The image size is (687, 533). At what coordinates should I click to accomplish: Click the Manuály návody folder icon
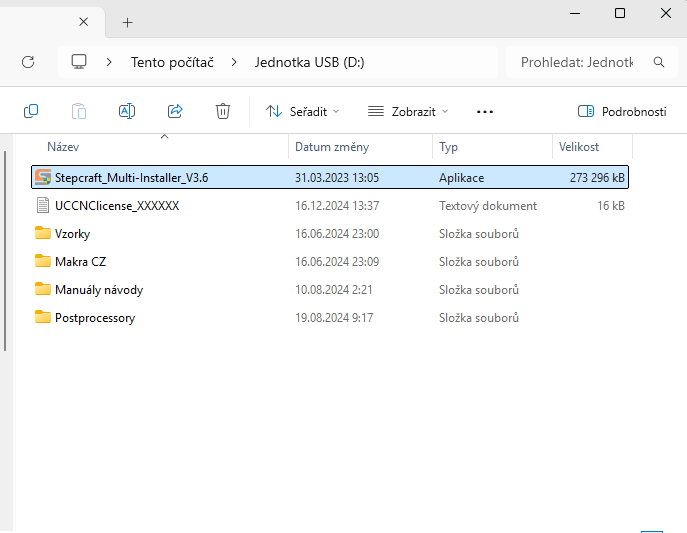pos(43,289)
